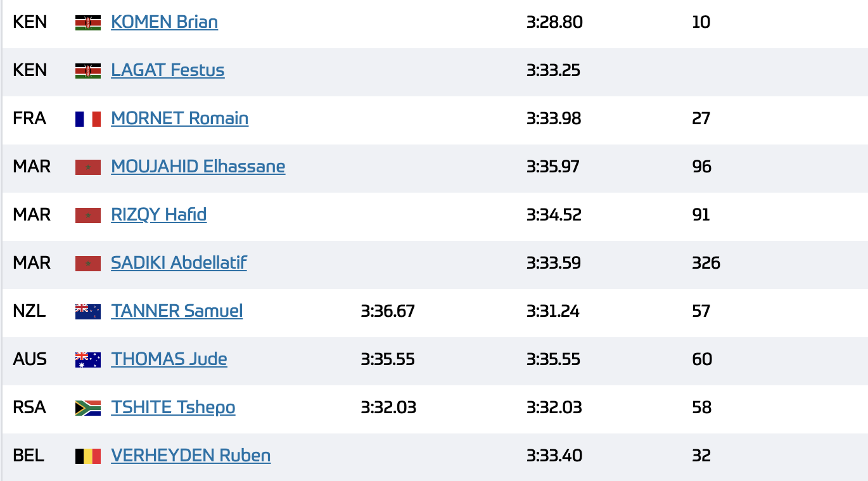Click the France flag icon
The height and width of the screenshot is (481, 868).
click(88, 119)
